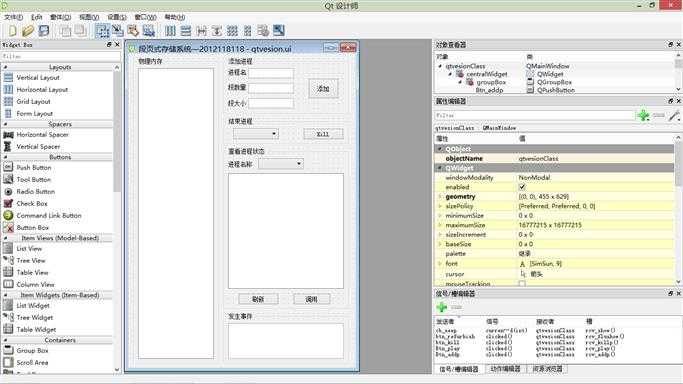This screenshot has width=683, height=384.
Task: Collapse Item Views (Model-Based) category
Action: tap(5, 238)
